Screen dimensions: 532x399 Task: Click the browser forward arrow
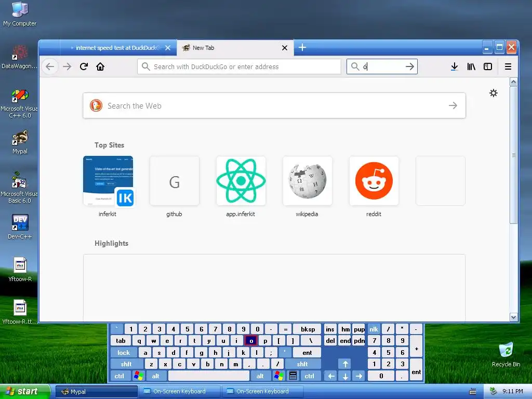pos(67,66)
